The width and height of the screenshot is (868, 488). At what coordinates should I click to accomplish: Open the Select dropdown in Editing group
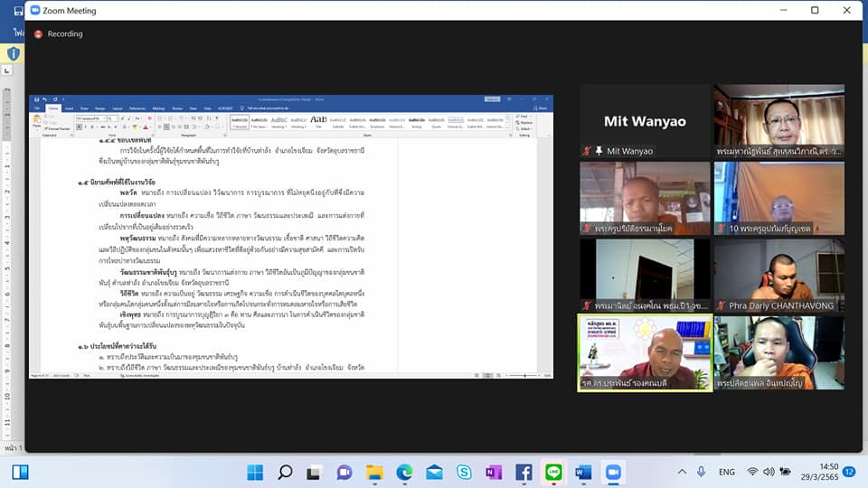pyautogui.click(x=524, y=129)
